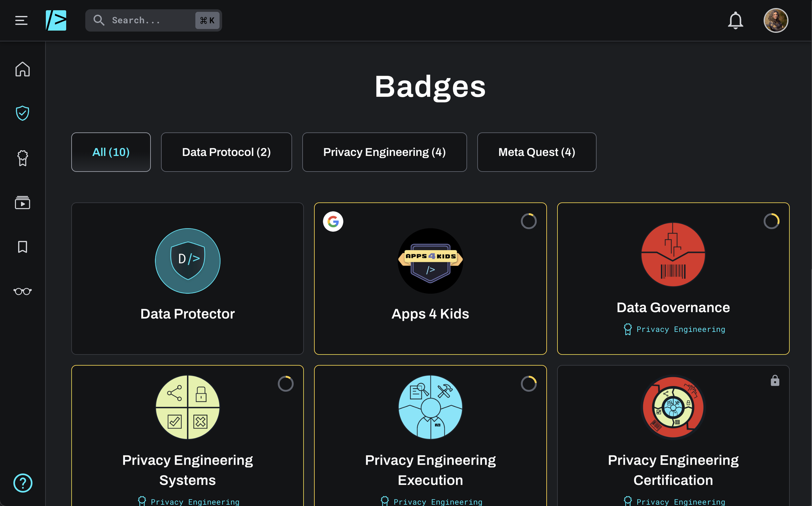
Task: Open the shield checkmark sidebar section
Action: tap(22, 113)
